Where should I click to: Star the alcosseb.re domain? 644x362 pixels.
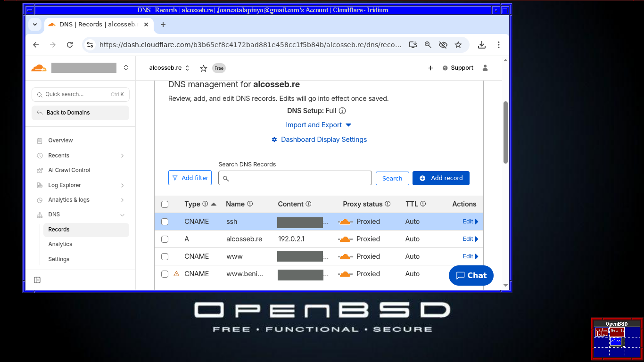point(204,68)
